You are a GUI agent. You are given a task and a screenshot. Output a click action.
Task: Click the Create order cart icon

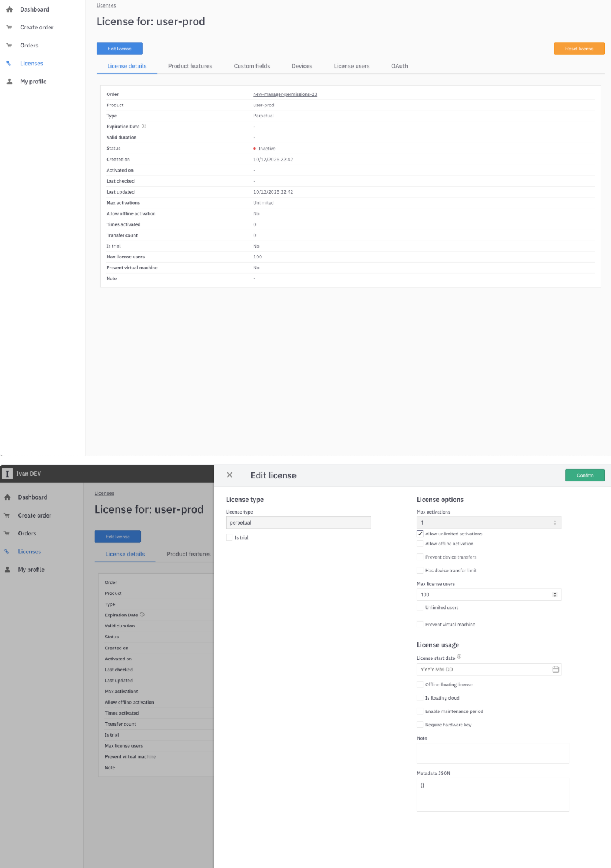tap(9, 27)
